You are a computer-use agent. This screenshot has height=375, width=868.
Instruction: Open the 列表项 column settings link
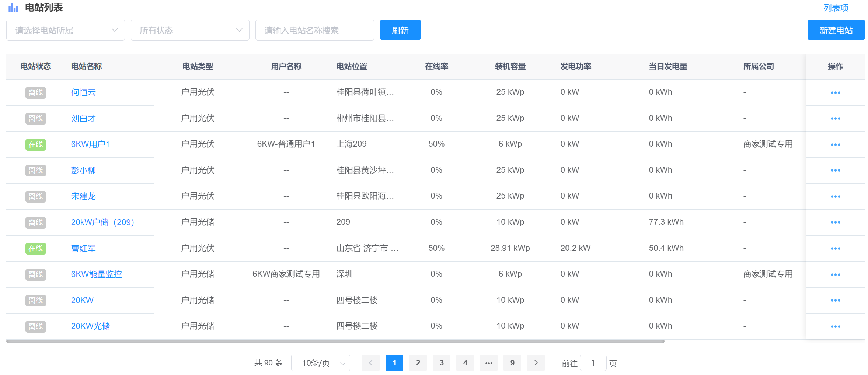pyautogui.click(x=836, y=8)
